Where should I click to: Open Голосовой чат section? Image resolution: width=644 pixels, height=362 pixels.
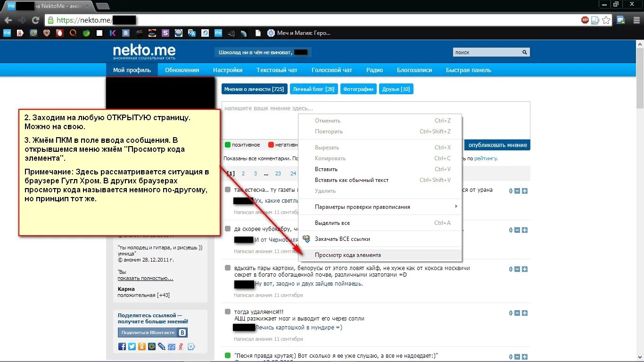tap(332, 70)
